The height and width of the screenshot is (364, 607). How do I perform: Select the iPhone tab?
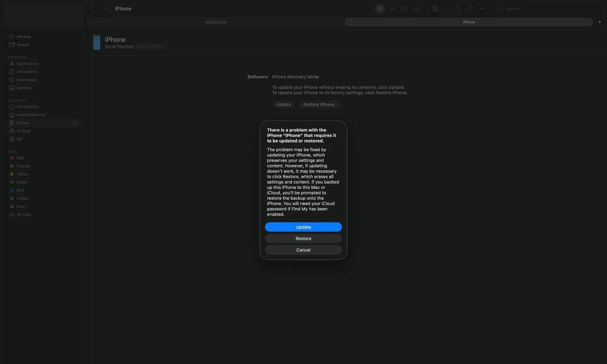[x=469, y=22]
